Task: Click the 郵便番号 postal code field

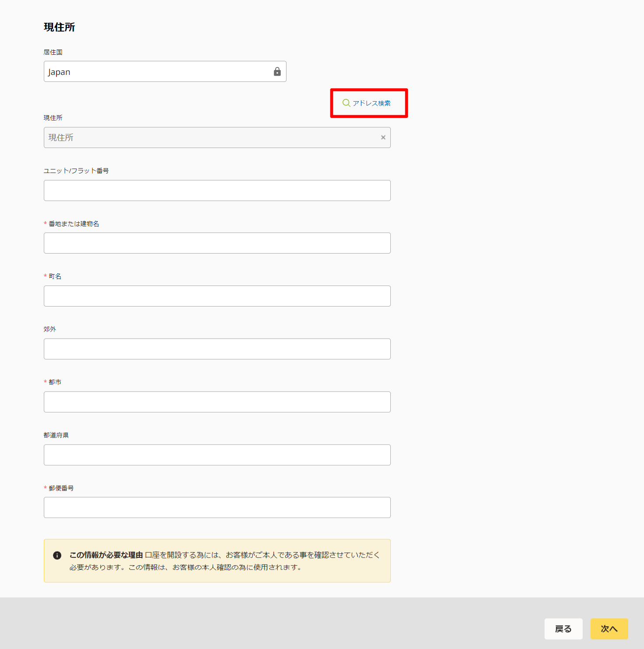Action: 217,508
